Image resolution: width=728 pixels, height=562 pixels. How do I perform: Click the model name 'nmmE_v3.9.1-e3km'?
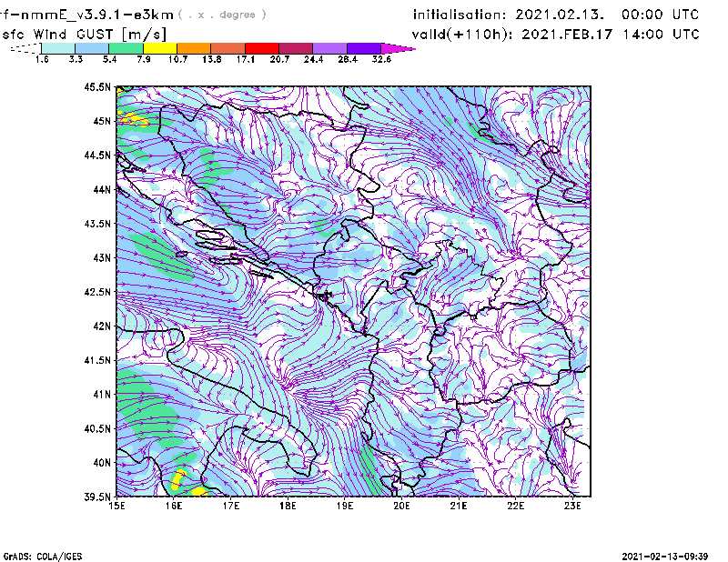click(x=97, y=15)
